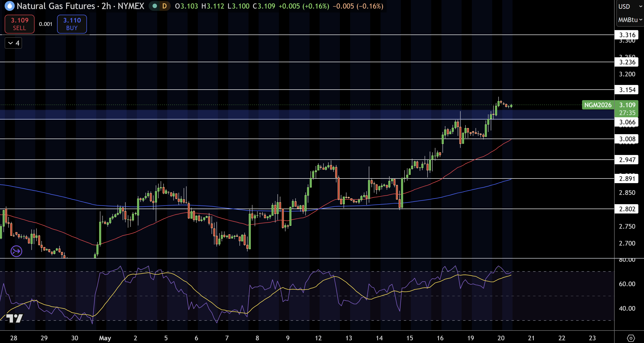Select the 3.008 horizontal line price label
Screen dimensions: 644x343
pyautogui.click(x=627, y=139)
